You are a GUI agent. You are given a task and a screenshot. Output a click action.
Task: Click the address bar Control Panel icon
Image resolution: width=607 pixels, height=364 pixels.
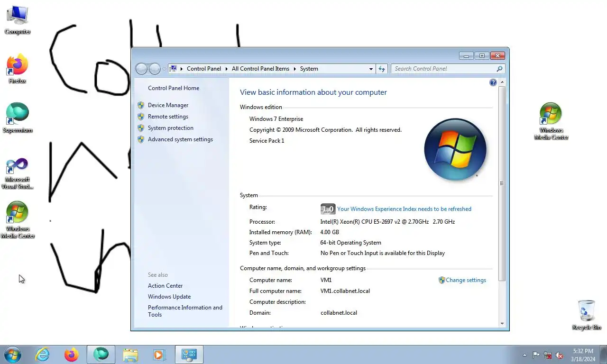[x=173, y=69]
